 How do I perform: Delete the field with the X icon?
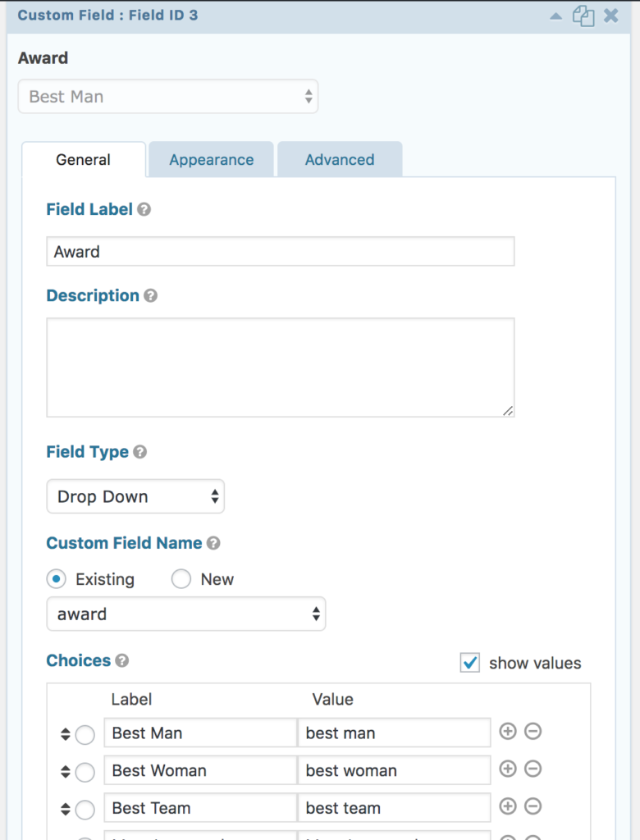point(611,15)
